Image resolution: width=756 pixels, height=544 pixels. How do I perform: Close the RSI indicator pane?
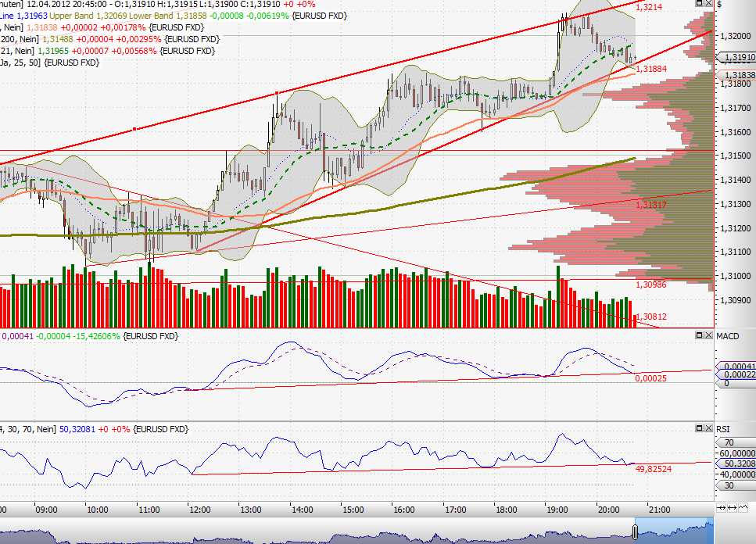tap(709, 428)
